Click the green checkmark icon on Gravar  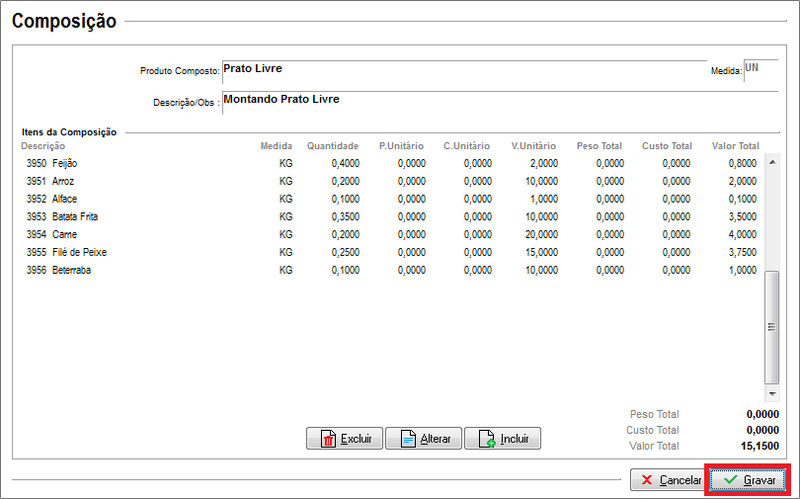point(731,480)
